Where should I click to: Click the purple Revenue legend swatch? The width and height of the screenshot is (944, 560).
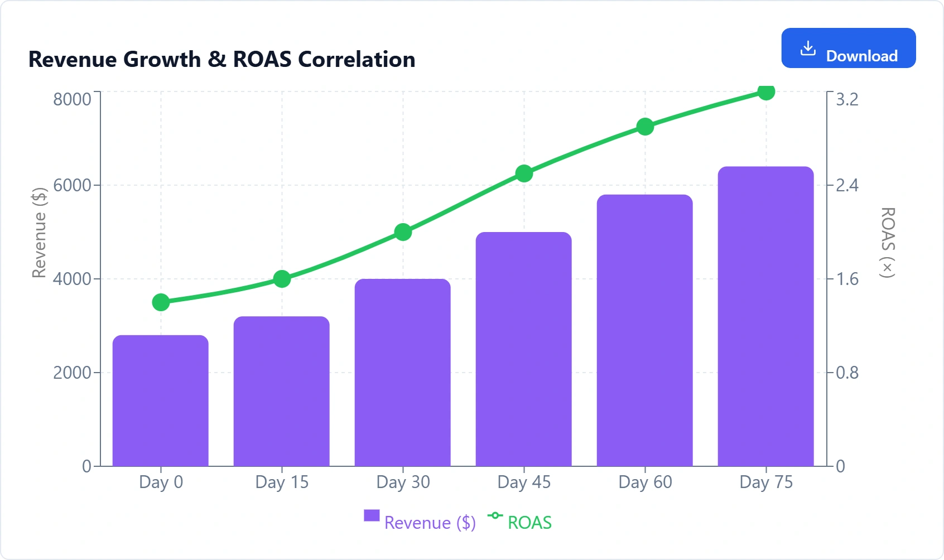(372, 515)
